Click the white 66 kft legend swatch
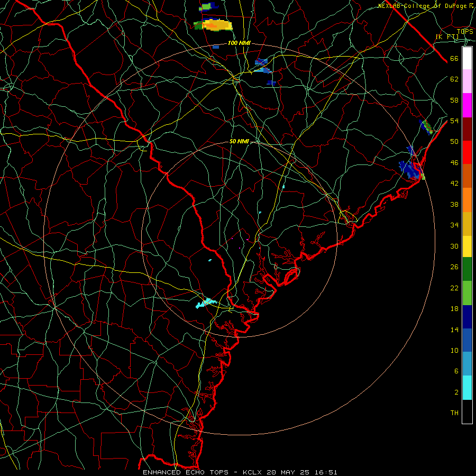476x476 pixels. [x=467, y=58]
